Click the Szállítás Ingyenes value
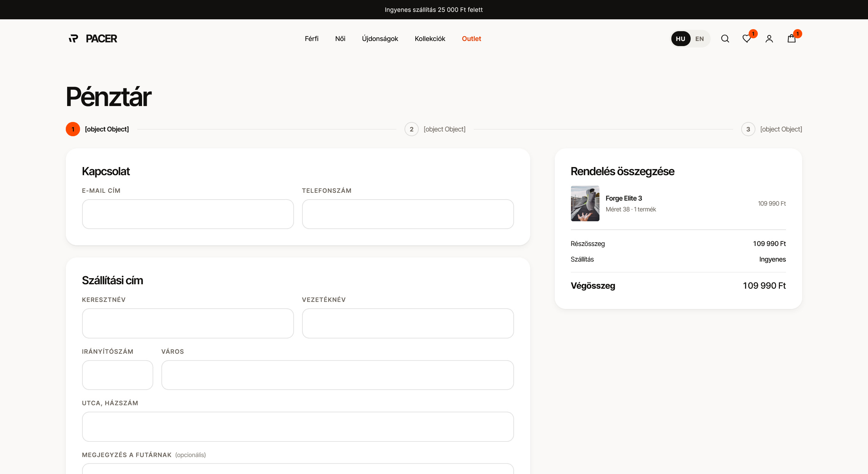The image size is (868, 474). click(x=772, y=259)
